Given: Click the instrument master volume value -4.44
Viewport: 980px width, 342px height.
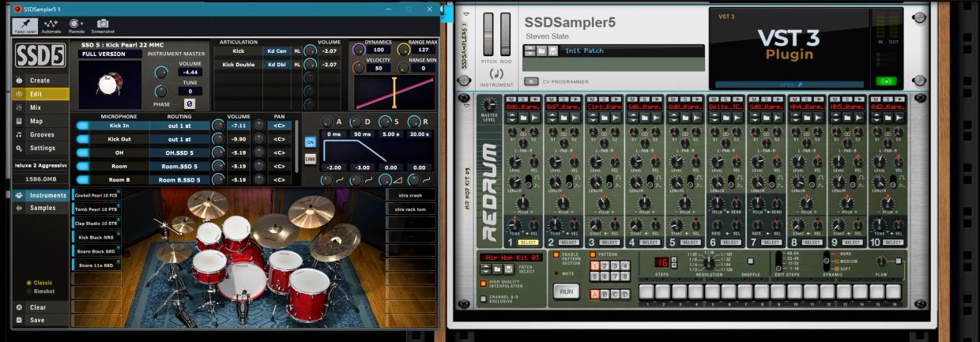Looking at the screenshot, I should (190, 72).
